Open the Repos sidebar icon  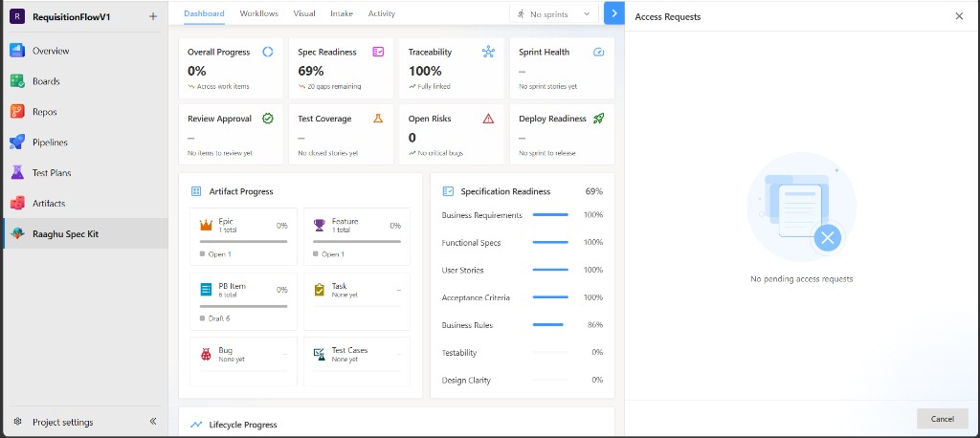pyautogui.click(x=17, y=112)
